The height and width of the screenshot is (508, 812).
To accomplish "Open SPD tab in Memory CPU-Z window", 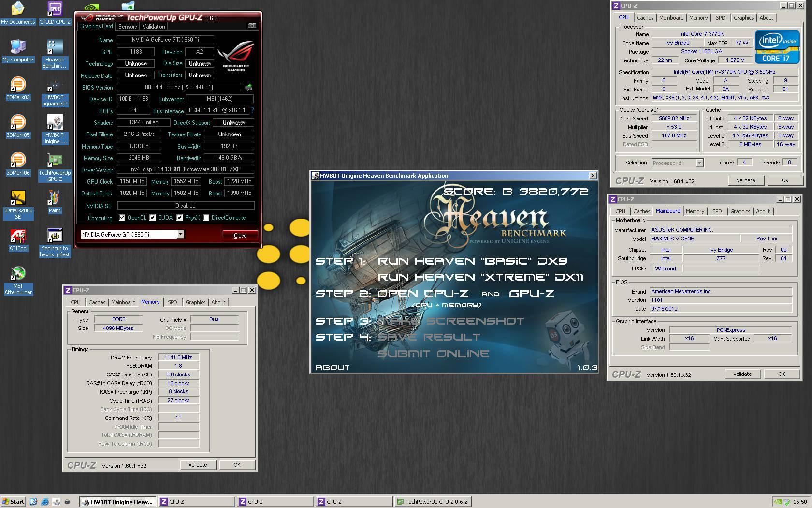I will 173,302.
